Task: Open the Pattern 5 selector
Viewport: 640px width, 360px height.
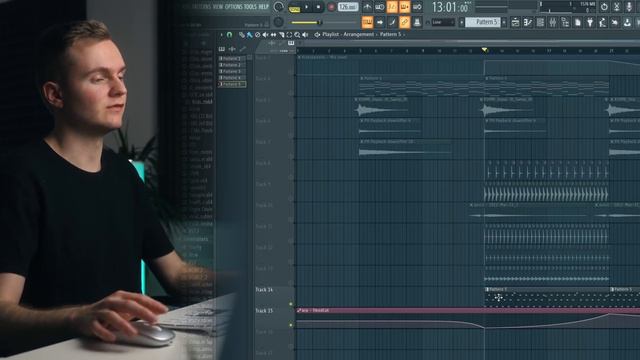Action: click(x=482, y=22)
